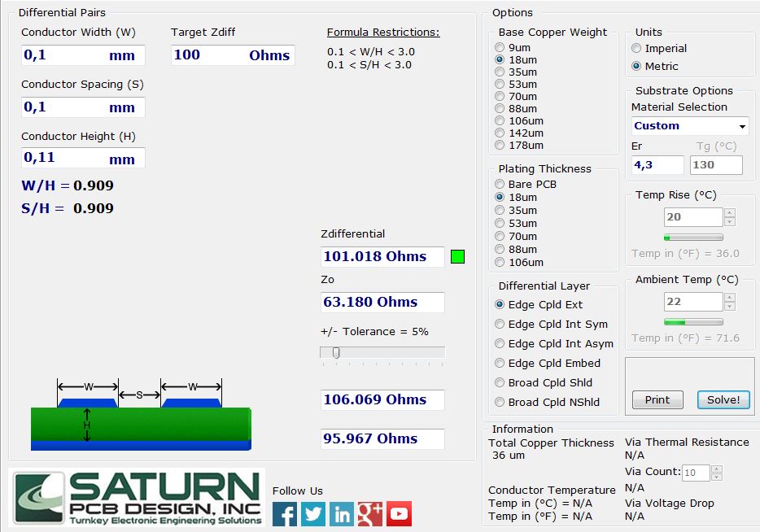This screenshot has height=532, width=760.
Task: Click the 63.180 Ohms Zo result
Action: point(382,303)
